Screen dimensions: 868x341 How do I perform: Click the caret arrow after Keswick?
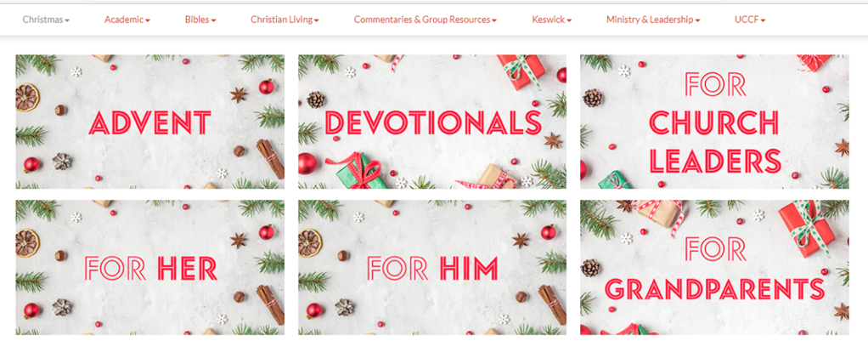click(570, 20)
